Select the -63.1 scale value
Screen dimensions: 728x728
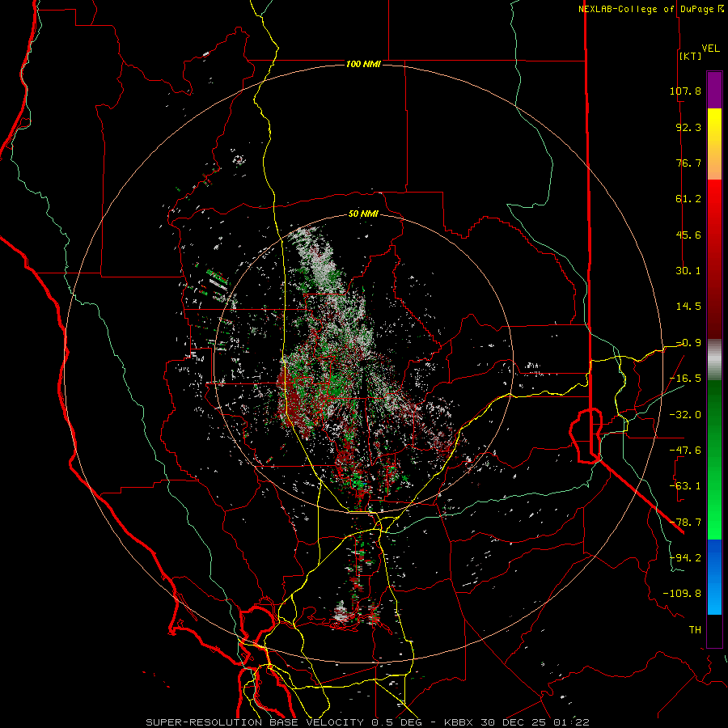coord(685,486)
